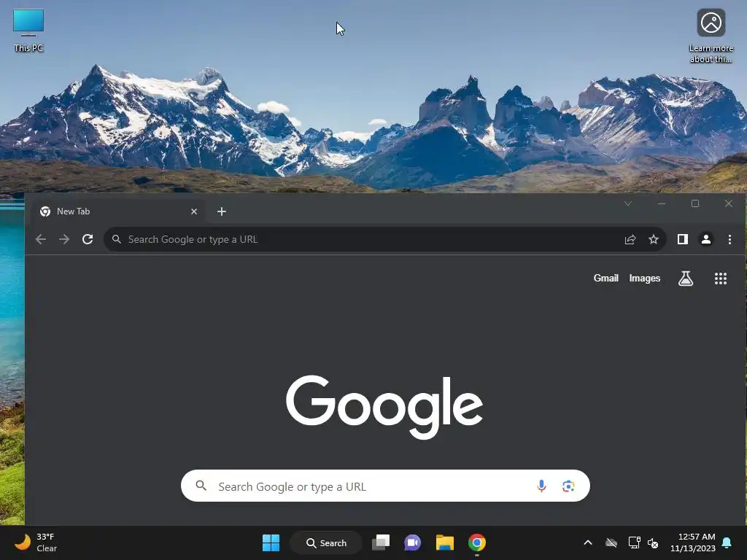
Task: Click OneDrive cloud tray icon
Action: (611, 542)
